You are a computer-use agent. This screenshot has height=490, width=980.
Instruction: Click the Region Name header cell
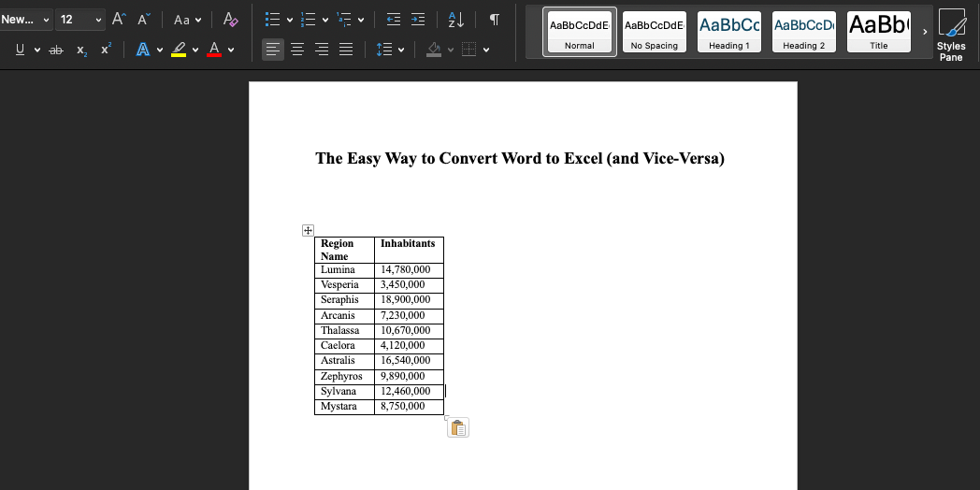pyautogui.click(x=344, y=250)
